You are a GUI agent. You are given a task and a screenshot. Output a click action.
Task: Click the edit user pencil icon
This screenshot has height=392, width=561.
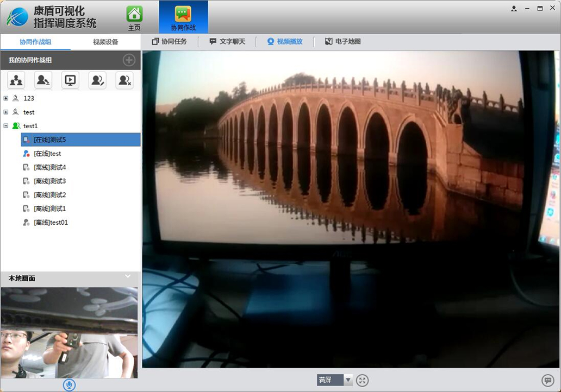pos(97,80)
